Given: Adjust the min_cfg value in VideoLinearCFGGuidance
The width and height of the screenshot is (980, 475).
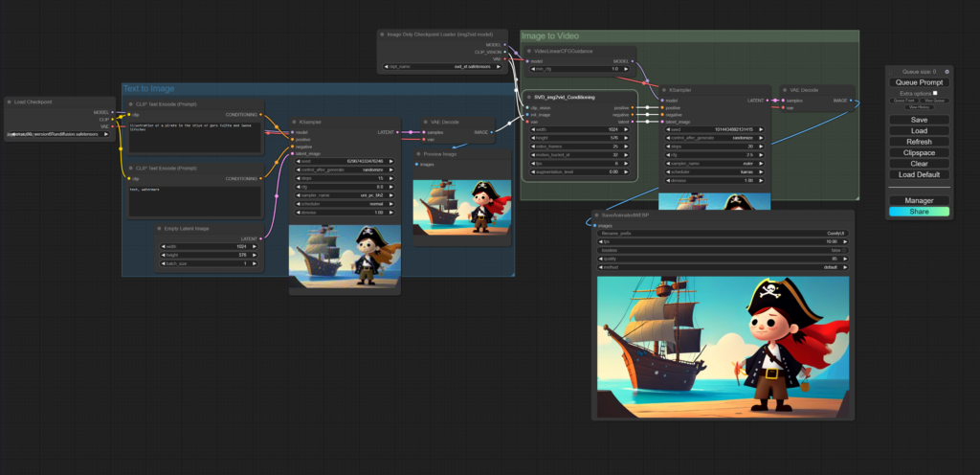Looking at the screenshot, I should pos(581,69).
